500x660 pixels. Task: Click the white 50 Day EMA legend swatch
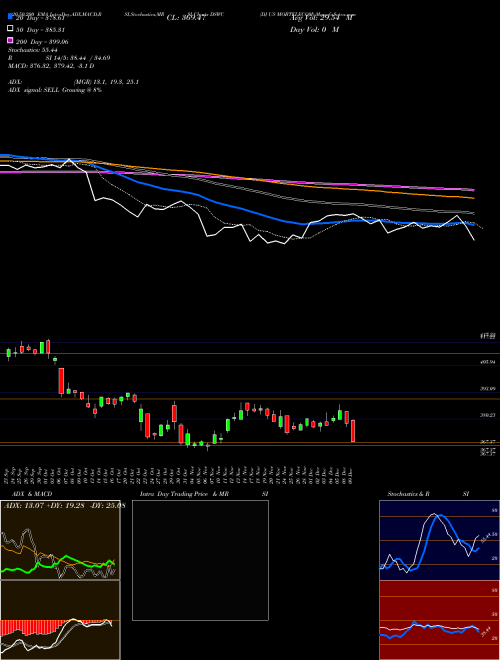pos(10,29)
